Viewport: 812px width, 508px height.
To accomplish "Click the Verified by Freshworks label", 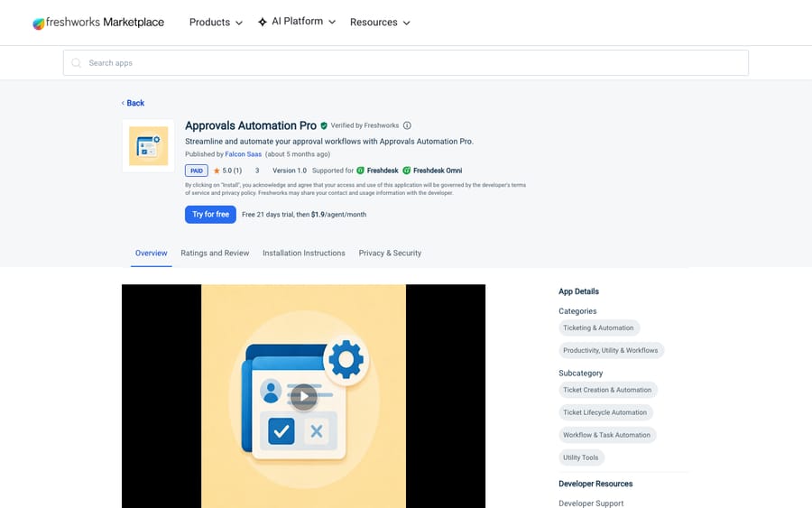I will point(364,125).
